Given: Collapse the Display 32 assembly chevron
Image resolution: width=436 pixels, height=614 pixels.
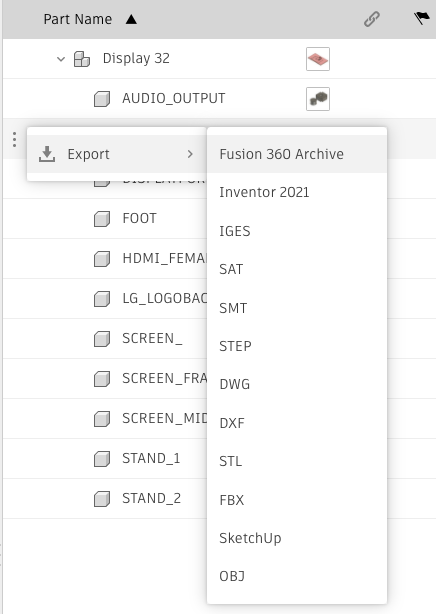Looking at the screenshot, I should pos(61,59).
